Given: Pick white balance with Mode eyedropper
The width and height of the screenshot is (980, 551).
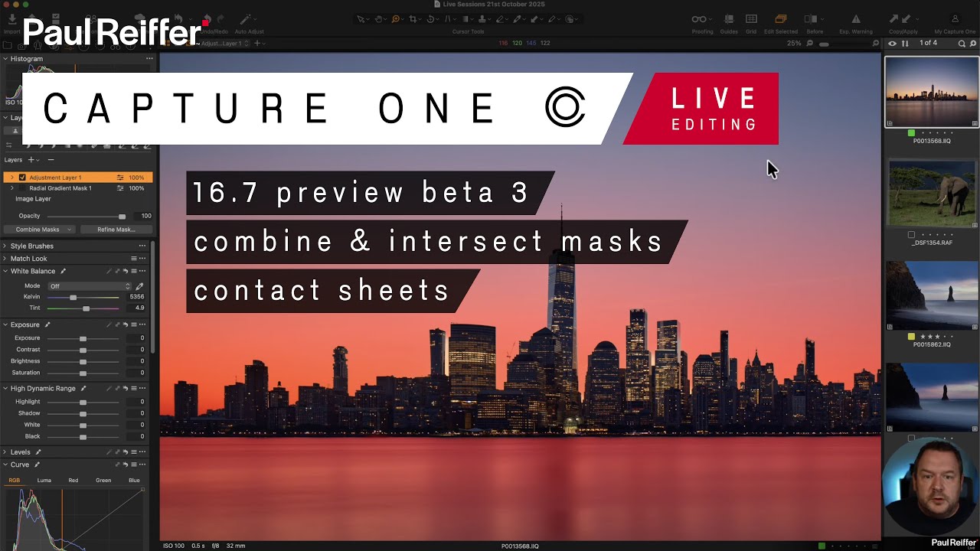Looking at the screenshot, I should point(139,286).
